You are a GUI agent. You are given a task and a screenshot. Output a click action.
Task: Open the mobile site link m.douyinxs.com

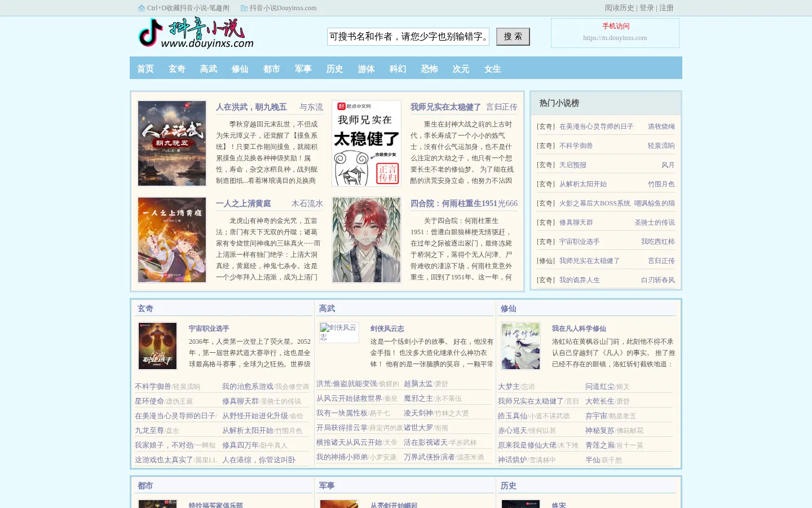pyautogui.click(x=615, y=38)
